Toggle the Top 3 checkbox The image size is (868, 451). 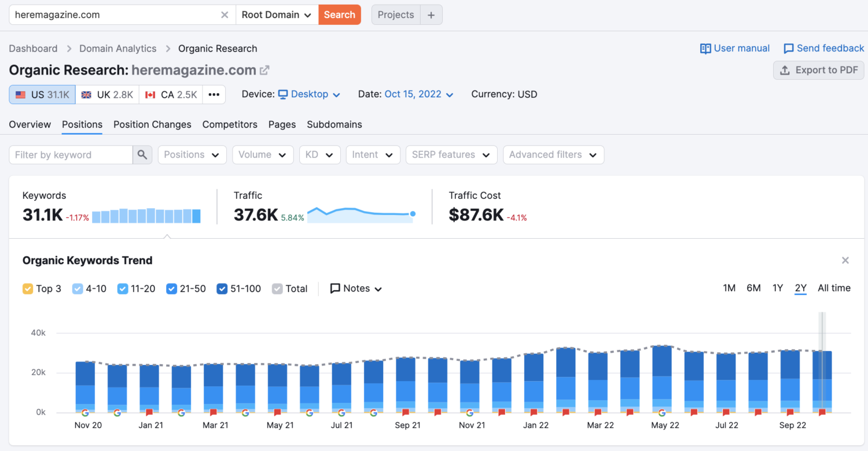[x=28, y=289]
